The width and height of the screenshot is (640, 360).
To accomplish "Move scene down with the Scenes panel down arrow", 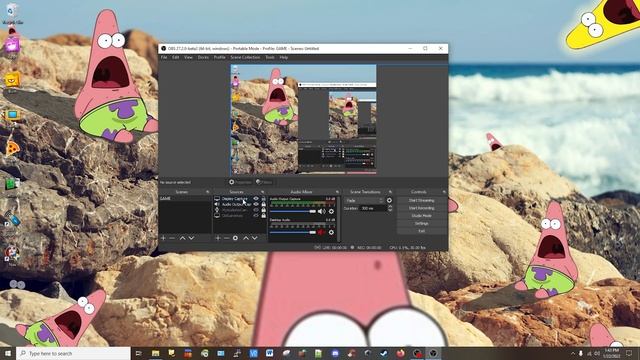I will 191,238.
